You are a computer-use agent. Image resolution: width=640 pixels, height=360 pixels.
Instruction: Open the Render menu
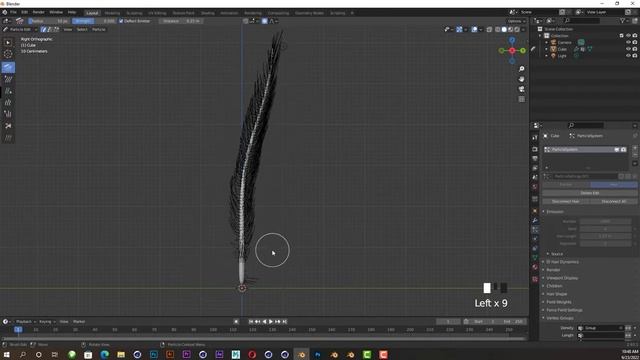point(38,12)
